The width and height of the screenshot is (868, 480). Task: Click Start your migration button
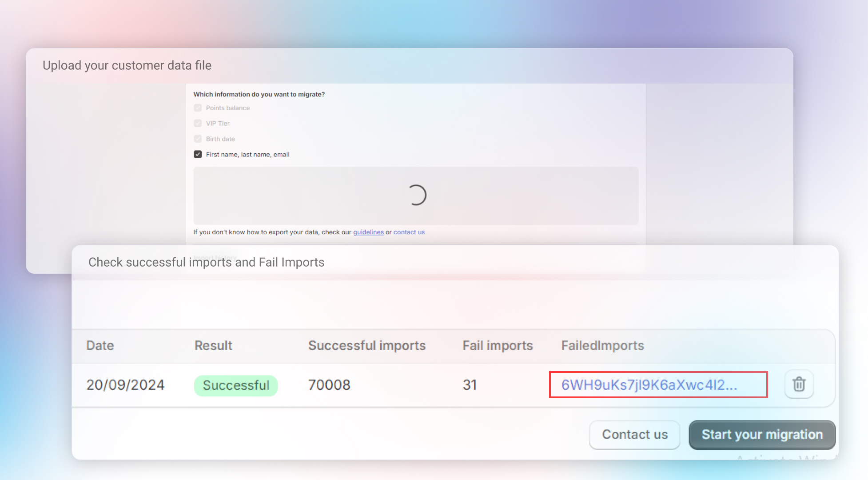click(762, 435)
